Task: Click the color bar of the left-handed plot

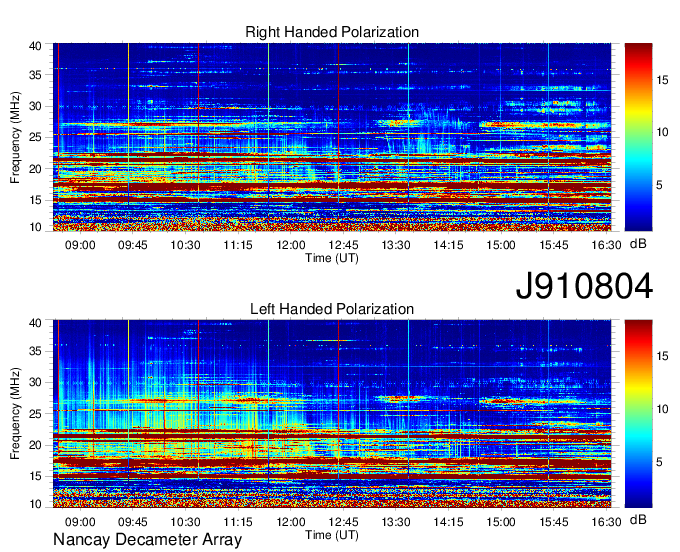Action: (x=638, y=413)
